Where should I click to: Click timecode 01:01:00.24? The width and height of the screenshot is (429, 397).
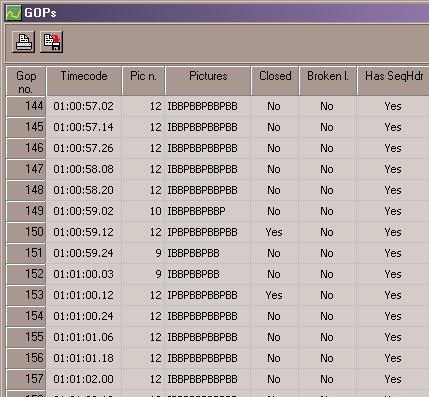point(83,316)
